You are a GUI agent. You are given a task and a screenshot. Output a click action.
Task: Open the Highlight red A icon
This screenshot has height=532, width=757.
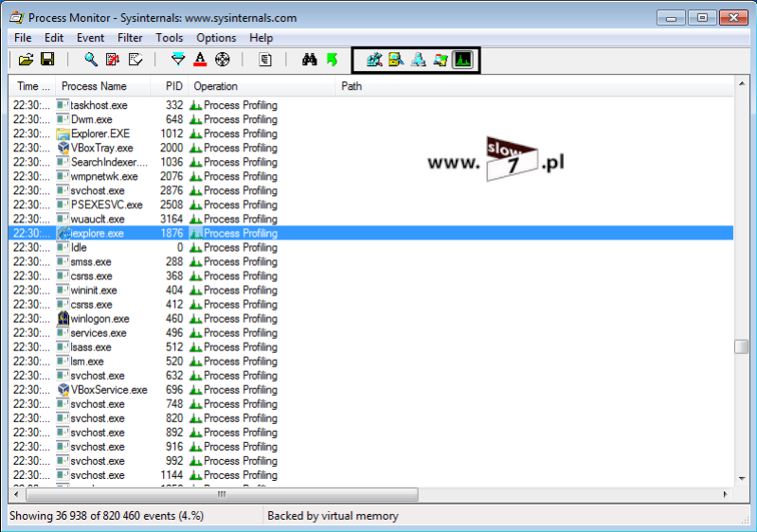(200, 60)
